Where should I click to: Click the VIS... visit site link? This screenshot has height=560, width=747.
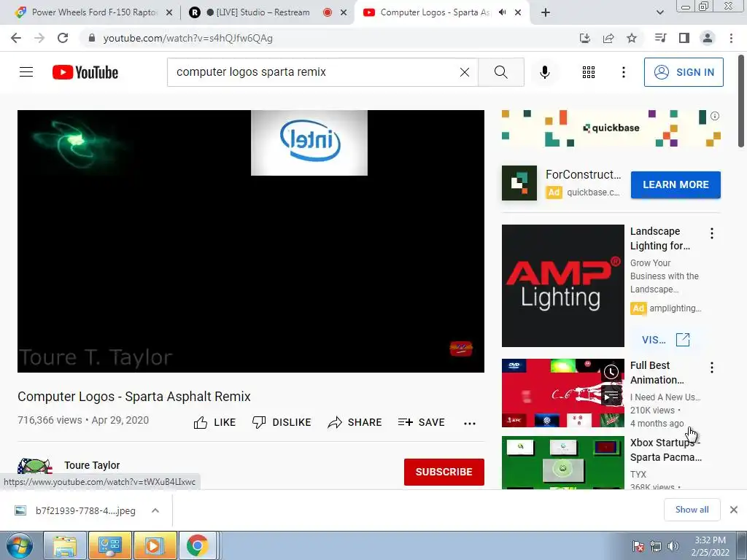(665, 340)
